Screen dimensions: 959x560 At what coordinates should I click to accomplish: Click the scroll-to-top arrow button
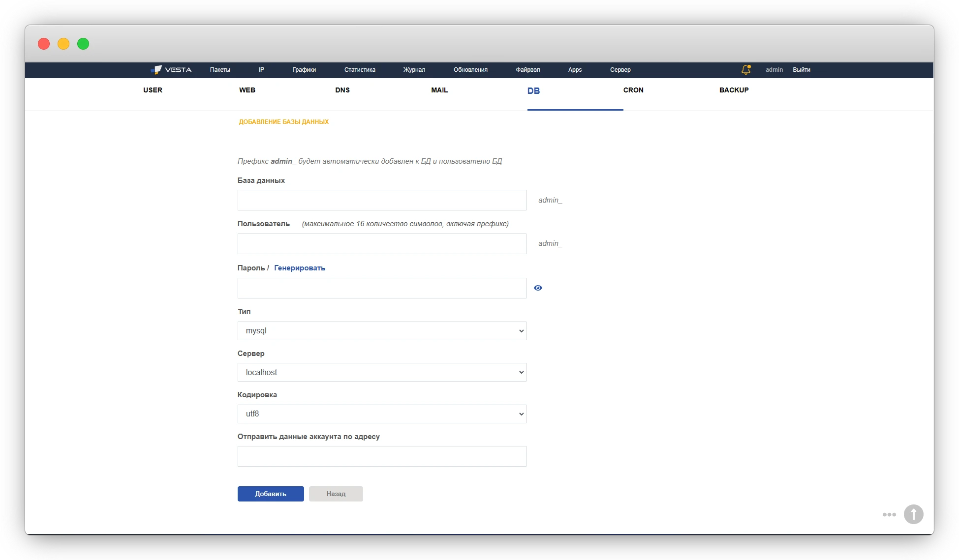[x=913, y=514]
